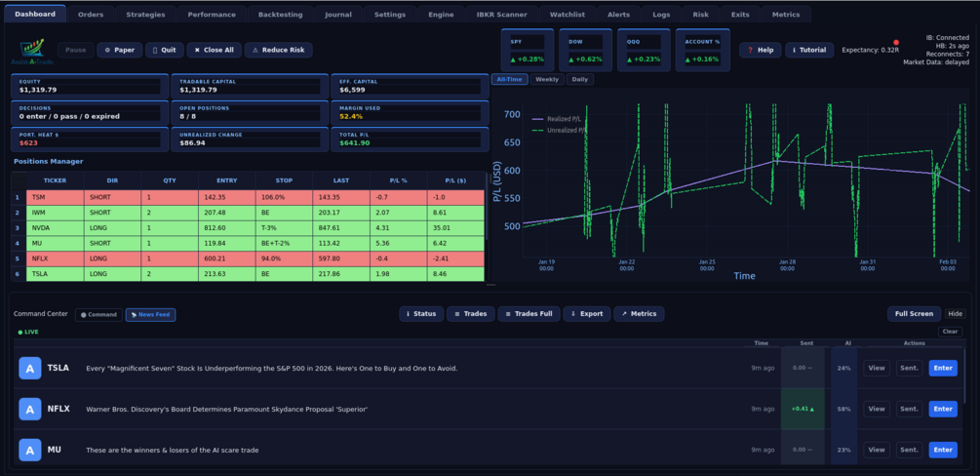980x476 pixels.
Task: Click the Realized P/L legend entry
Action: [x=558, y=119]
